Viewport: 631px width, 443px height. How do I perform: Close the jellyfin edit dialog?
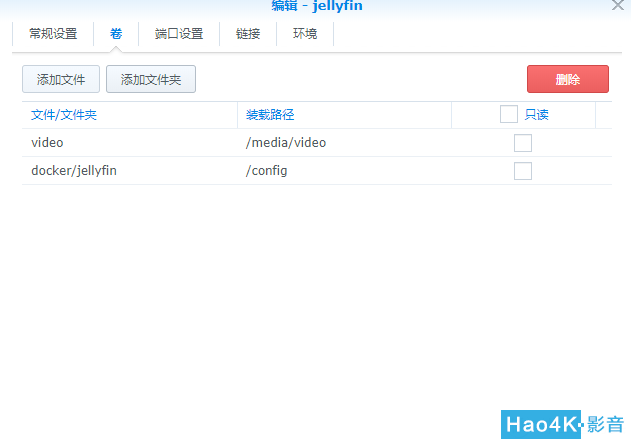click(618, 5)
